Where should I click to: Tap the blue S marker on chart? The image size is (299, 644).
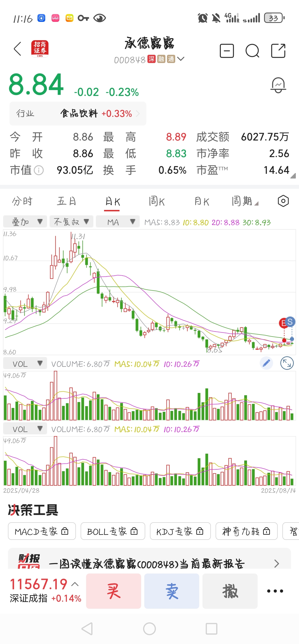click(290, 322)
